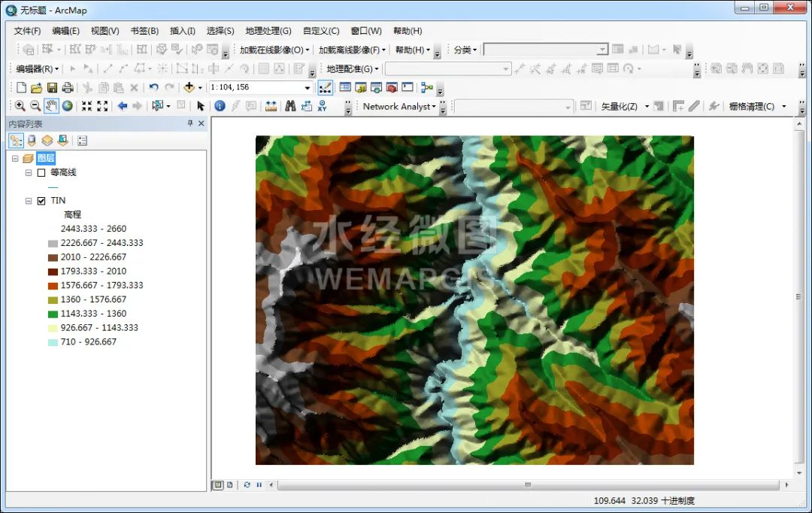Open the 地理处理(G) menu
812x513 pixels.
point(268,31)
